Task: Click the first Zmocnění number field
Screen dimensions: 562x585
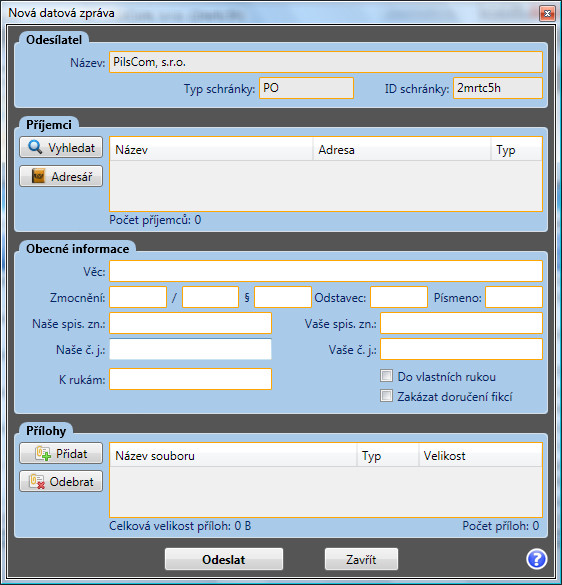Action: (x=138, y=297)
